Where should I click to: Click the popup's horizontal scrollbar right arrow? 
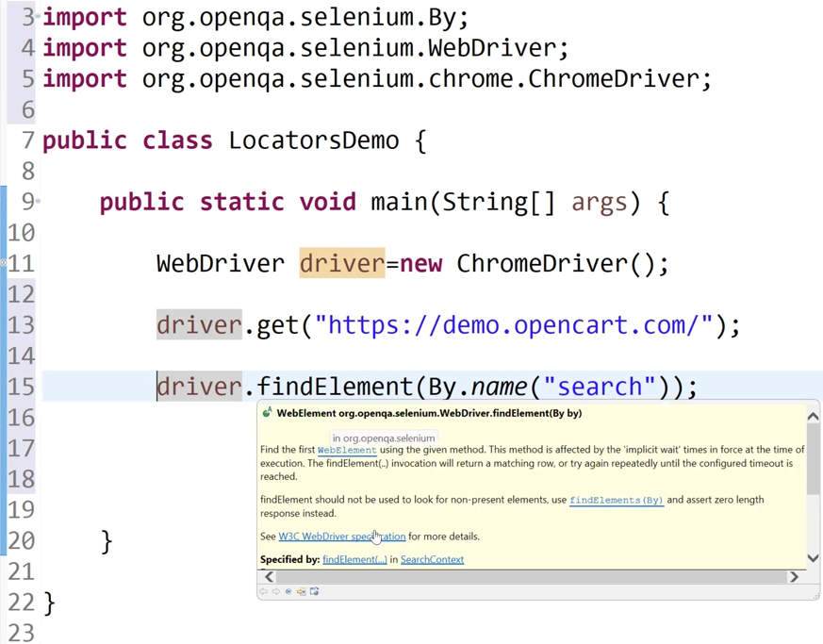(x=794, y=577)
